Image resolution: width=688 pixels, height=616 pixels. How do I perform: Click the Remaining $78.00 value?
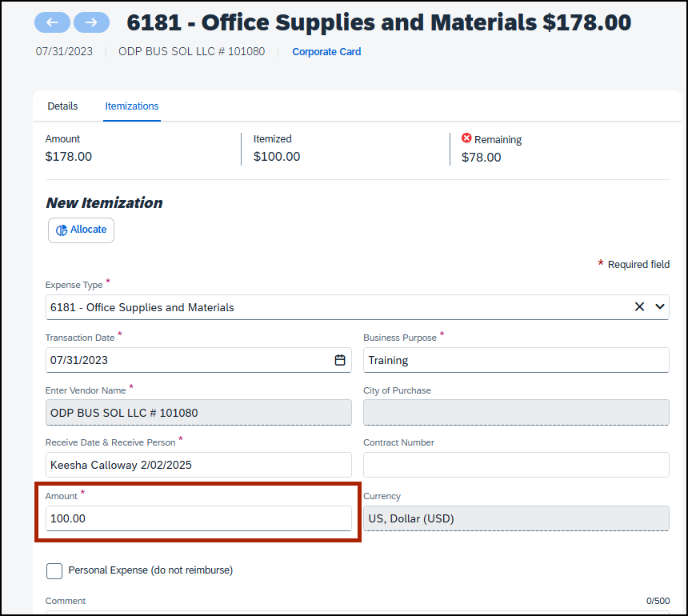pyautogui.click(x=481, y=158)
